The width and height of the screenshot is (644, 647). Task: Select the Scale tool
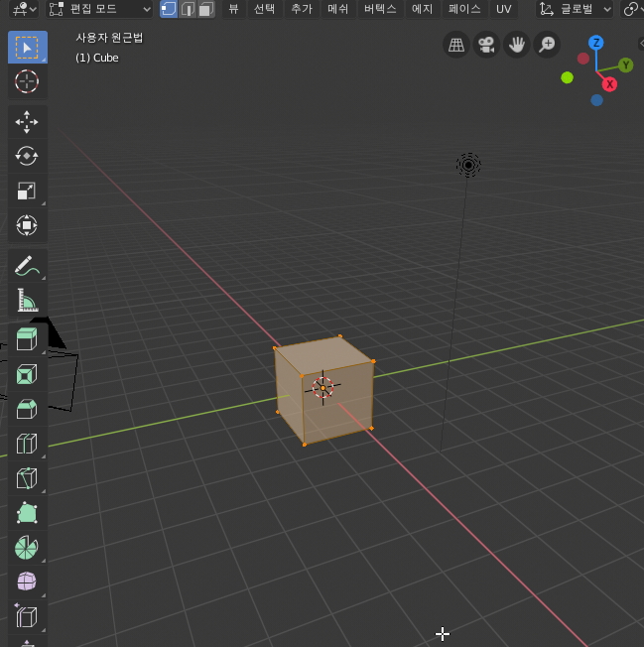point(27,192)
